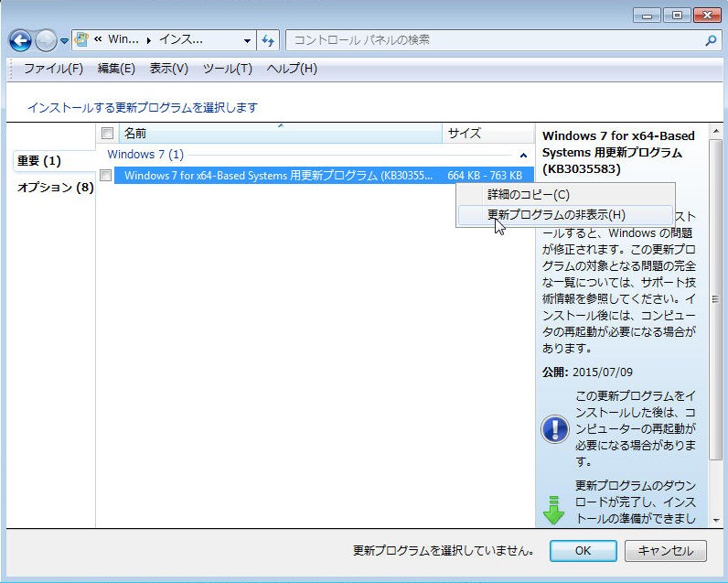Click the blue exclamation restart notice icon
728x583 pixels.
[x=555, y=428]
